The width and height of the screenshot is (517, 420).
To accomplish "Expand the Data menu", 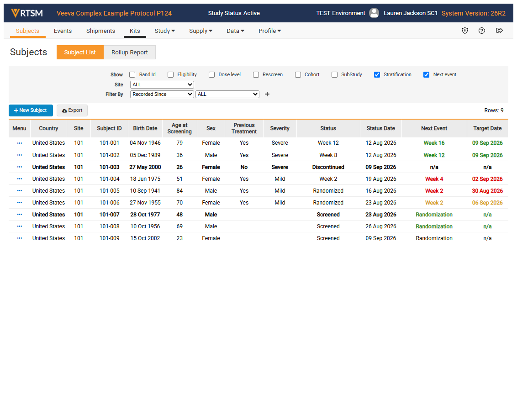I will coord(235,31).
